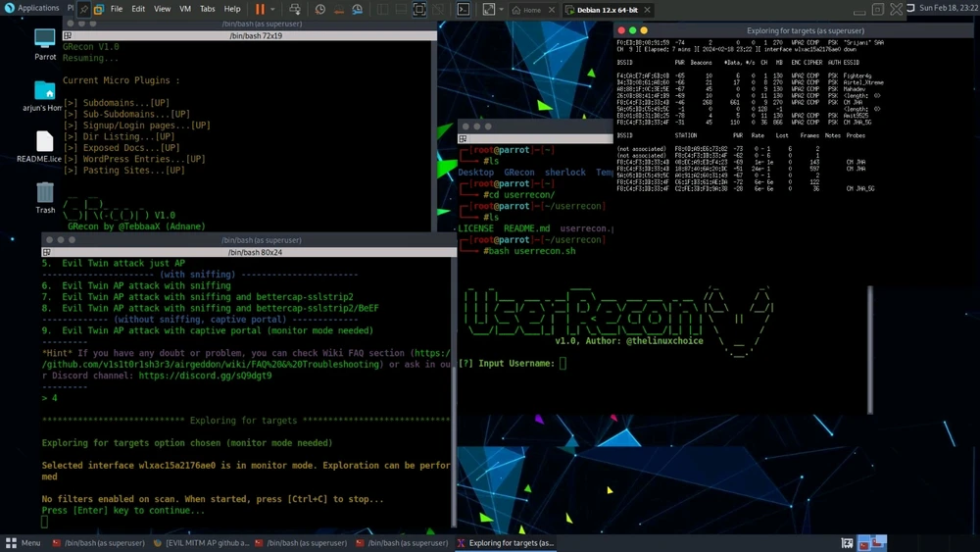Open the power options dropdown beside the pause button
This screenshot has width=980, height=552.
click(272, 10)
